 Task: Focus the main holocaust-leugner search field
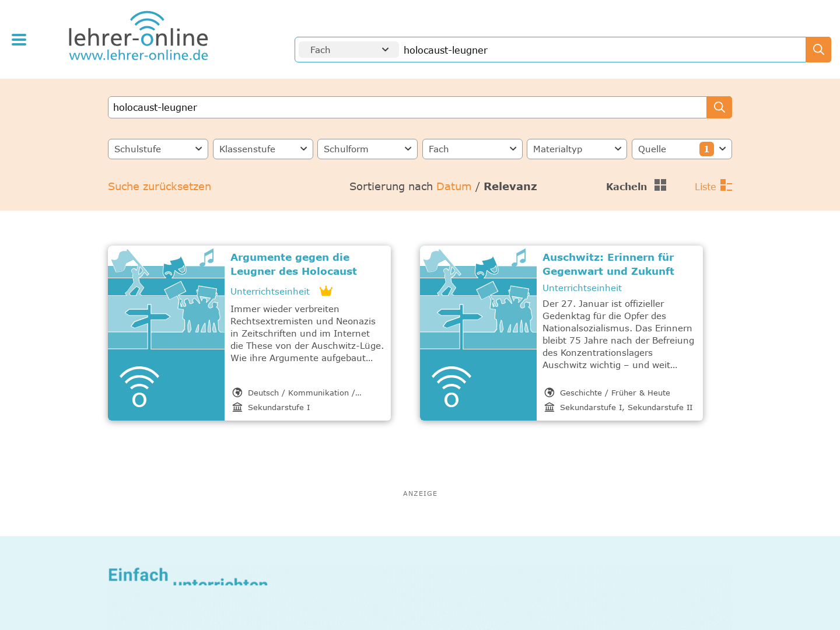point(407,107)
